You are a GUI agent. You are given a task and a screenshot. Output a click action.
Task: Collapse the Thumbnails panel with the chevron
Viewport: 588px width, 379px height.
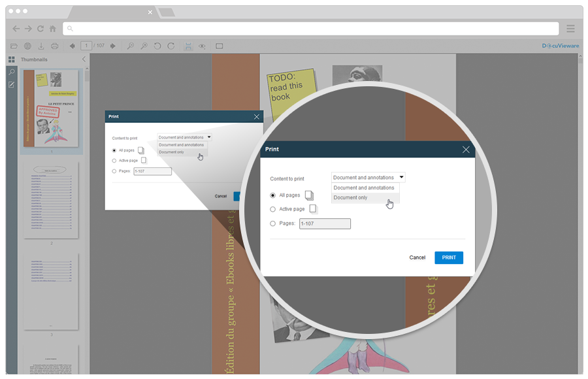click(x=83, y=59)
